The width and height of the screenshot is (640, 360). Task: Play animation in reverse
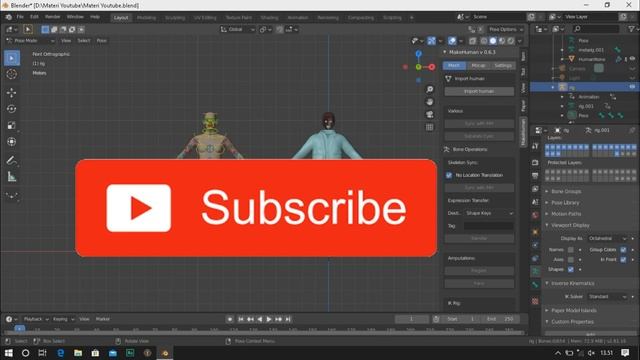[260, 319]
